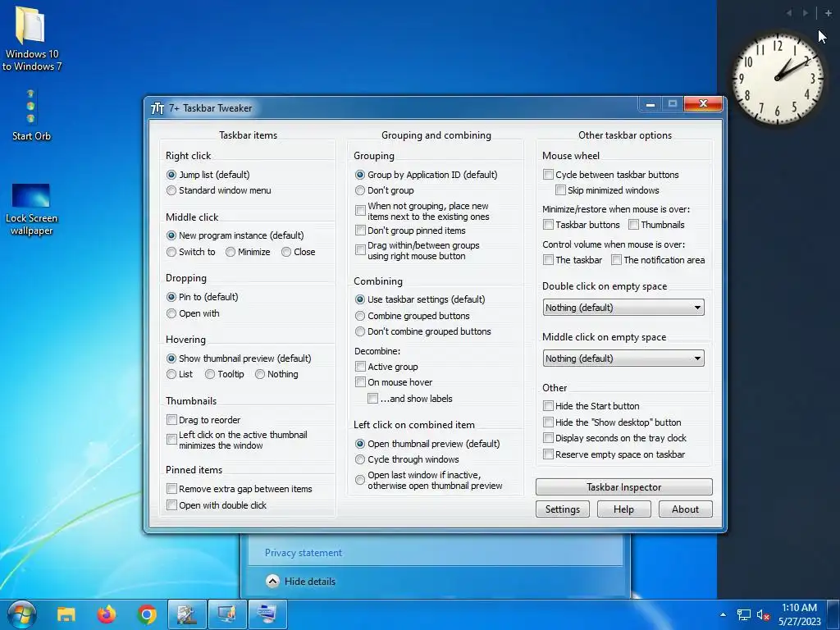
Task: Click Hide details in background window
Action: 309,582
